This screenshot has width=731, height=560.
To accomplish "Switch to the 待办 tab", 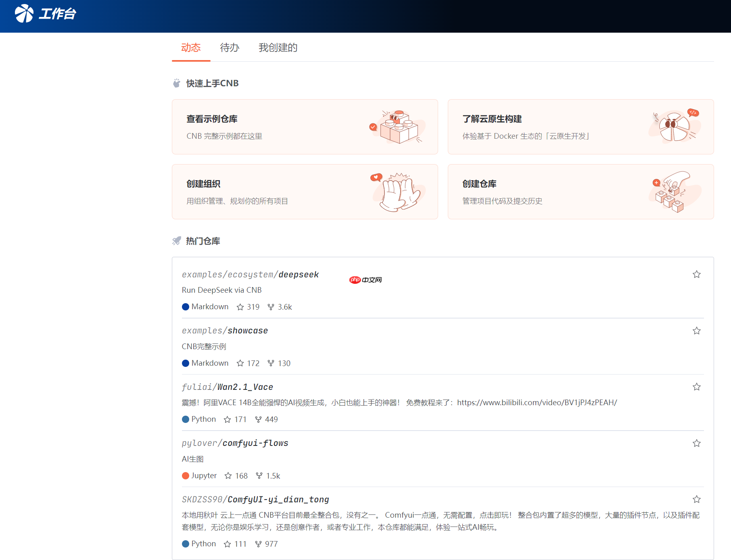I will click(x=230, y=48).
